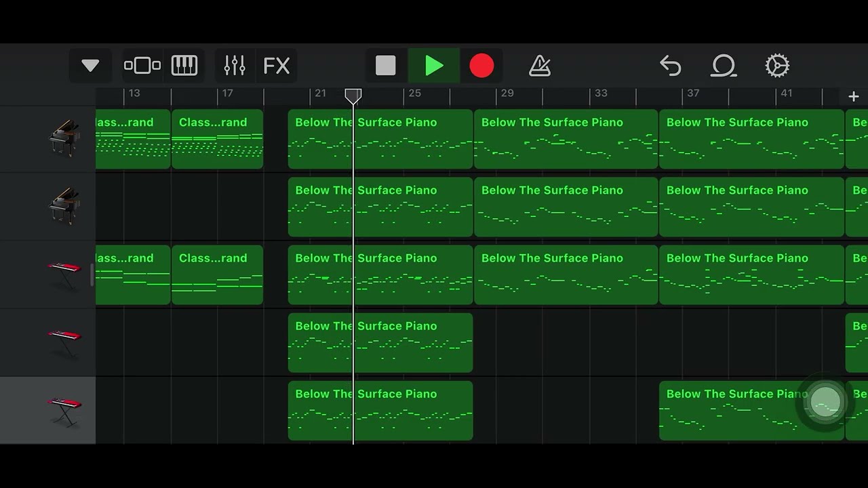The height and width of the screenshot is (488, 868).
Task: Tap the floating AssistiveTouch button
Action: (825, 403)
